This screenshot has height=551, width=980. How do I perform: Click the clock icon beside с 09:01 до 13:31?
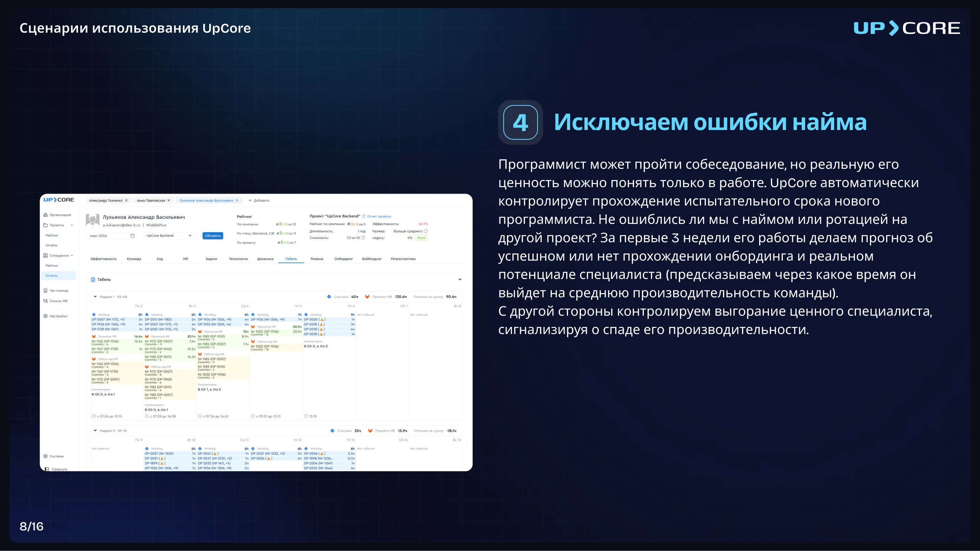click(253, 417)
